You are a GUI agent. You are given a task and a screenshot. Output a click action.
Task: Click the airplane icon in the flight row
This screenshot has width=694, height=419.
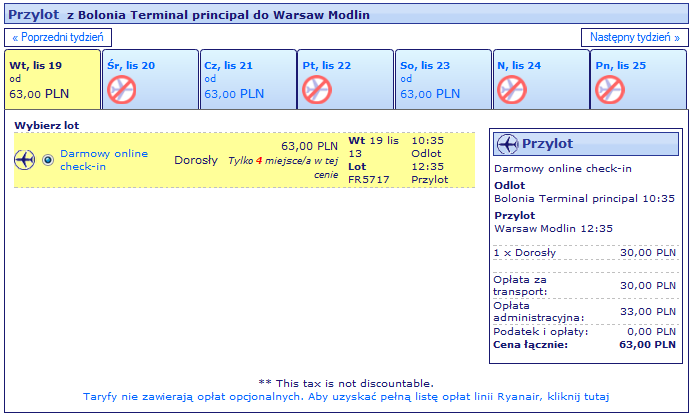[25, 160]
